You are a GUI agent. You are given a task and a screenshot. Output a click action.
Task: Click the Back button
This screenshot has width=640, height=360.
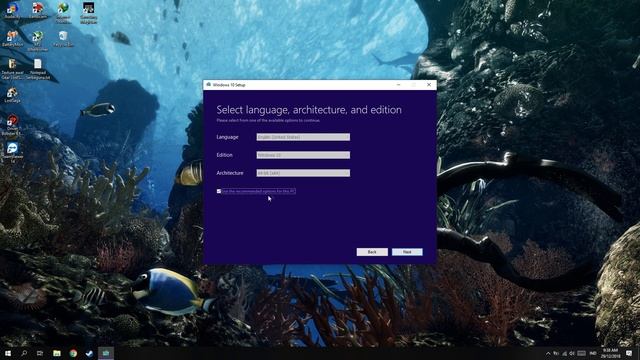click(372, 252)
